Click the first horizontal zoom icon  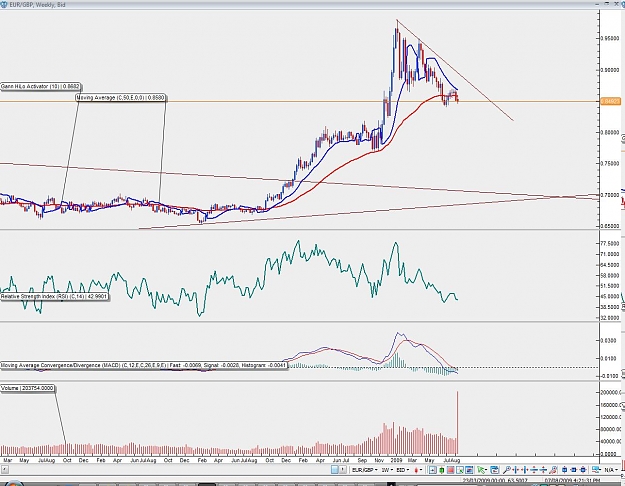tap(516, 470)
